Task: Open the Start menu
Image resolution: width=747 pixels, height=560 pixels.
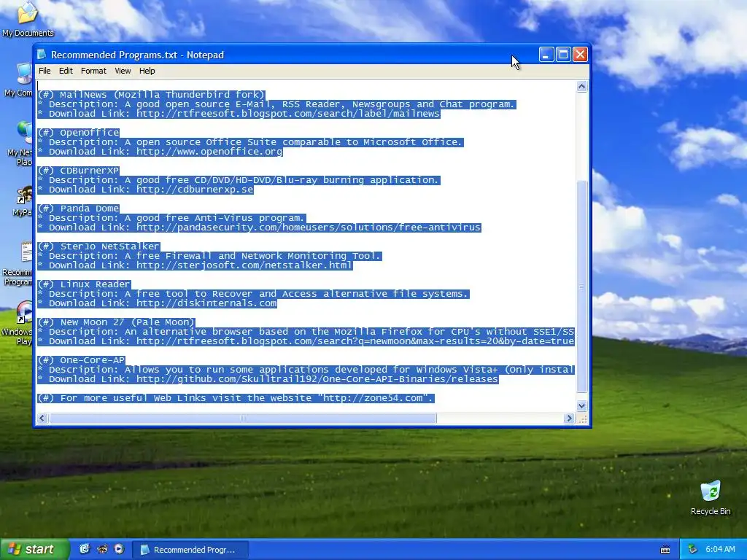Action: pyautogui.click(x=34, y=549)
